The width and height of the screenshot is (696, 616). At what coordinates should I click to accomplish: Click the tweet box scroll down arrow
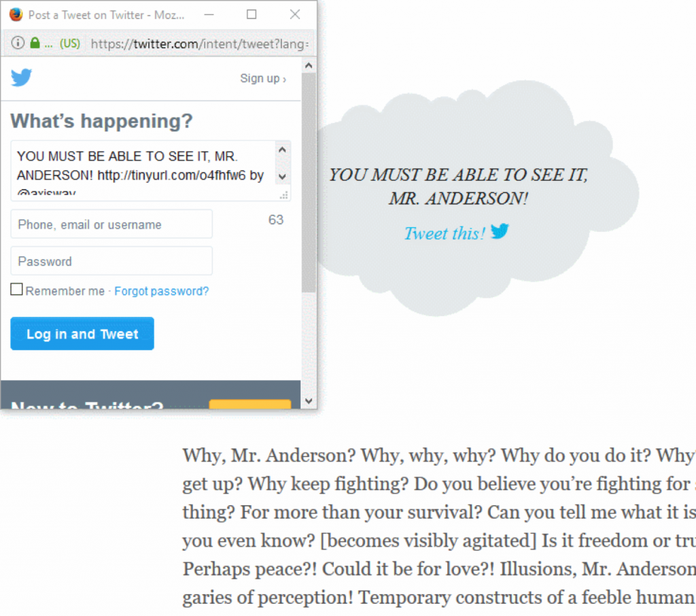tap(282, 177)
